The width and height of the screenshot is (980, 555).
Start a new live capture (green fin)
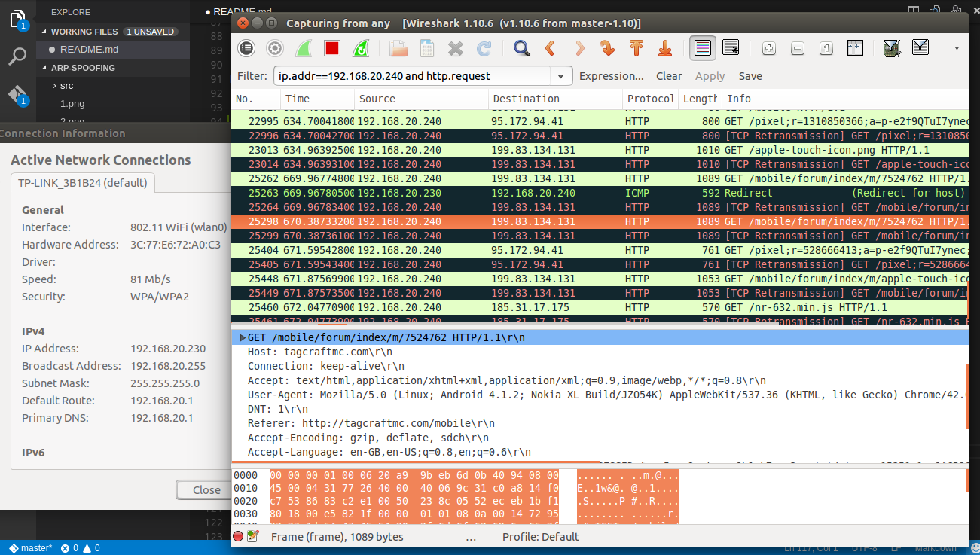(304, 48)
